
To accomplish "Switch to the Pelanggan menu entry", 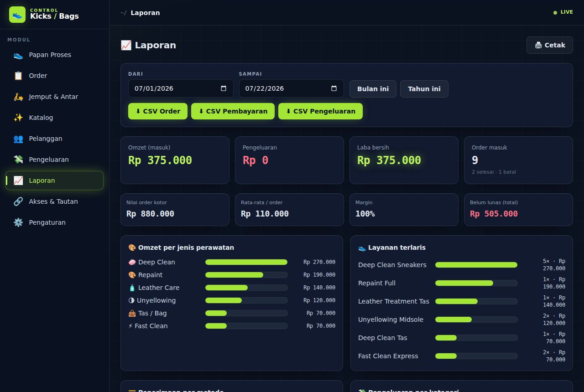I will pos(55,139).
